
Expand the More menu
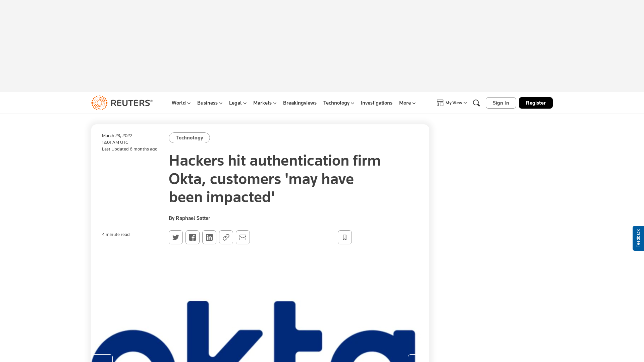point(407,103)
